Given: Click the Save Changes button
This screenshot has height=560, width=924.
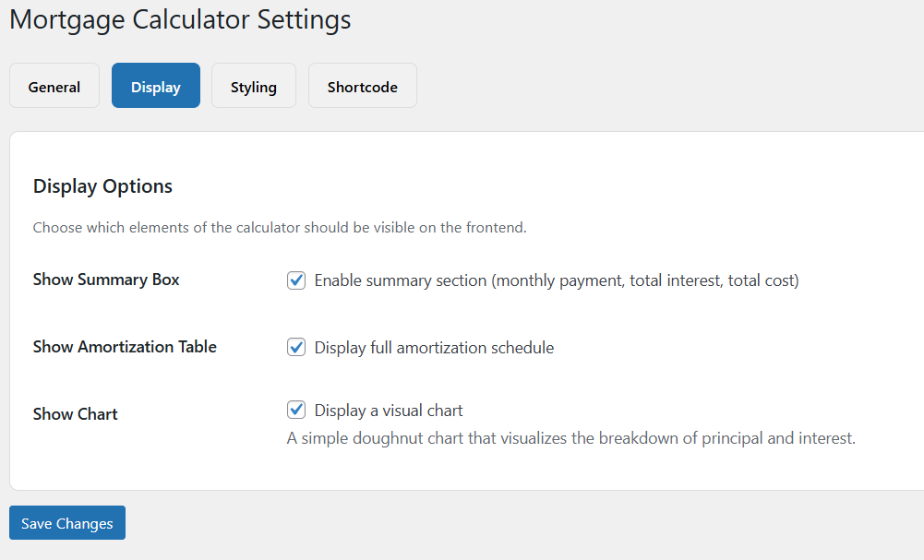Looking at the screenshot, I should [x=67, y=523].
